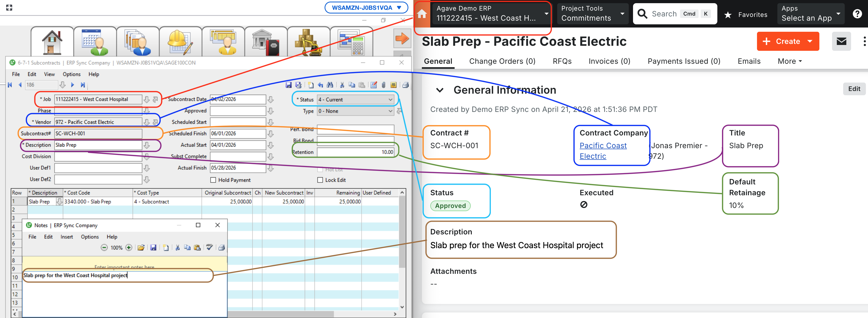
Task: Open the Pacific Coast Electric link
Action: 603,151
